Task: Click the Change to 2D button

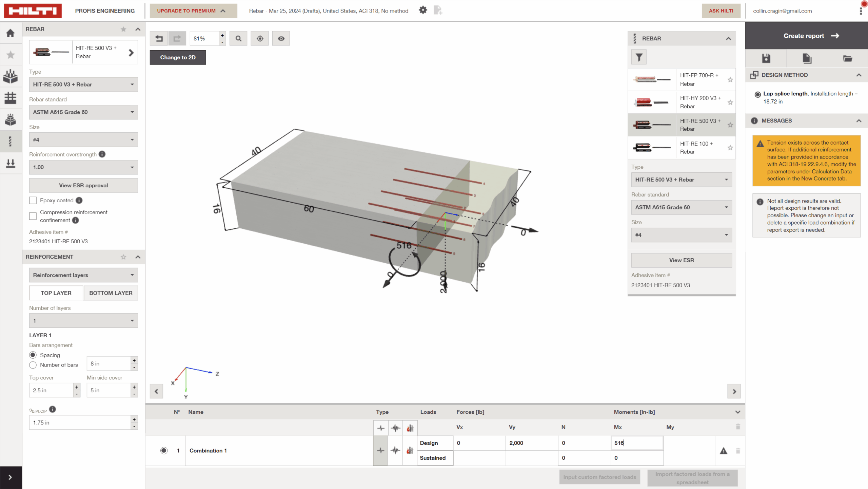Action: (x=178, y=57)
